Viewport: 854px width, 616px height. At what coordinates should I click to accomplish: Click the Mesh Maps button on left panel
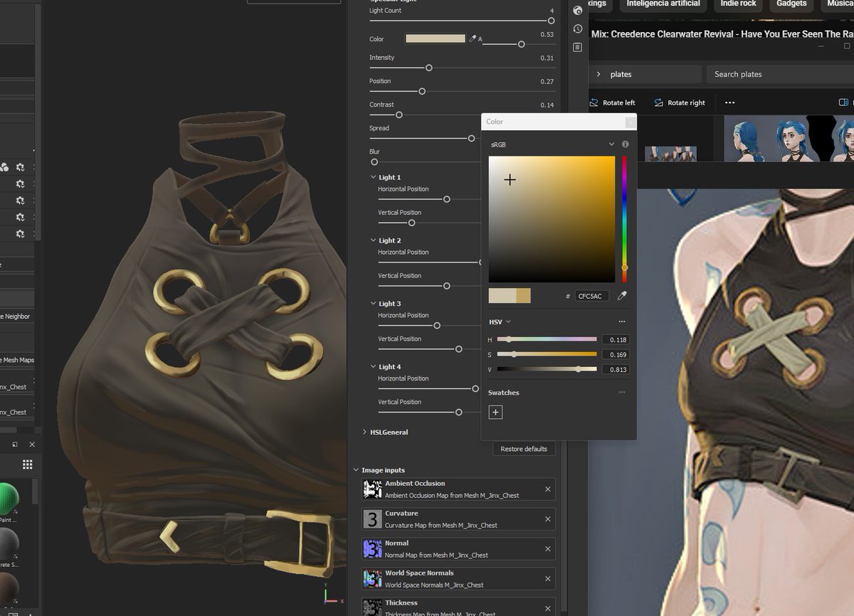click(x=17, y=360)
